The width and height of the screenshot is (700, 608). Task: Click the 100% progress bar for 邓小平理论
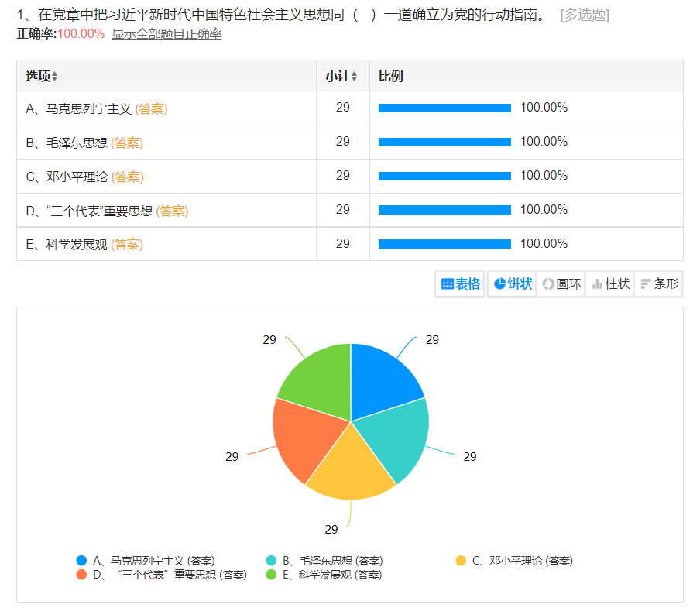pos(444,176)
